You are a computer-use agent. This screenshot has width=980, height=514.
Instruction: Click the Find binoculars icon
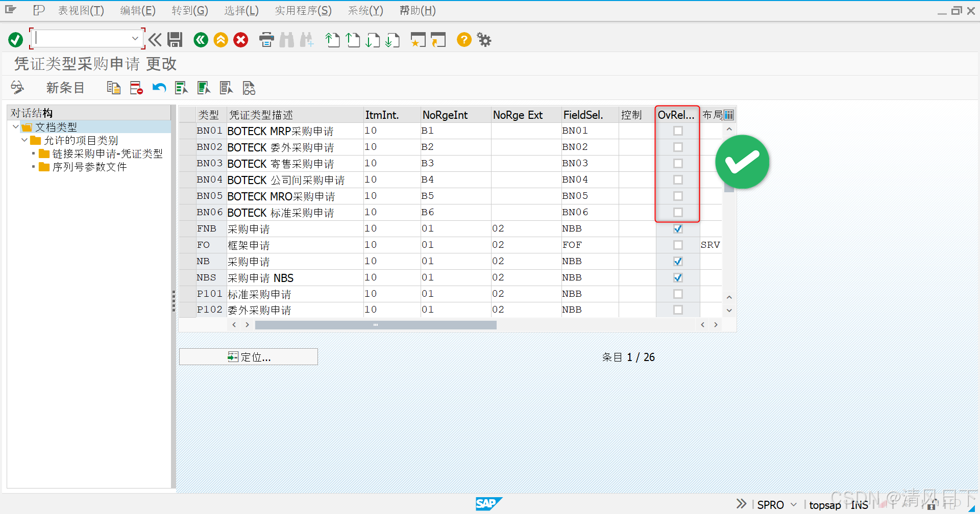point(287,40)
